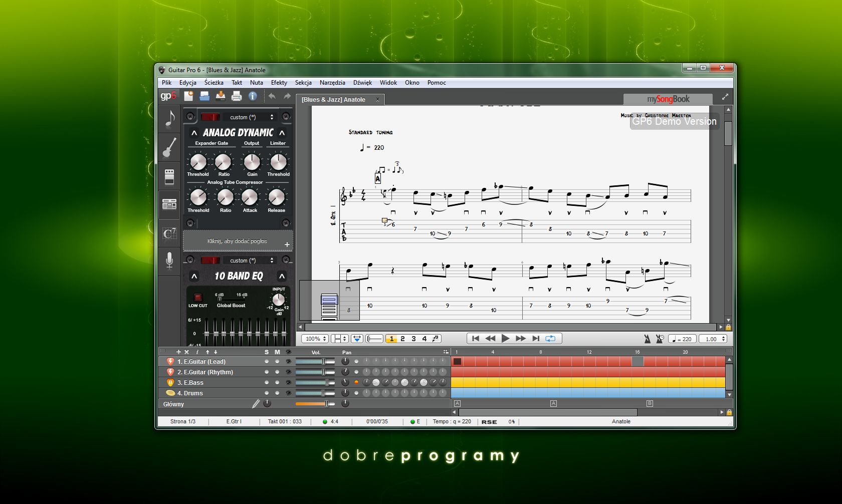Open the guitar instrument panel

coord(169,148)
